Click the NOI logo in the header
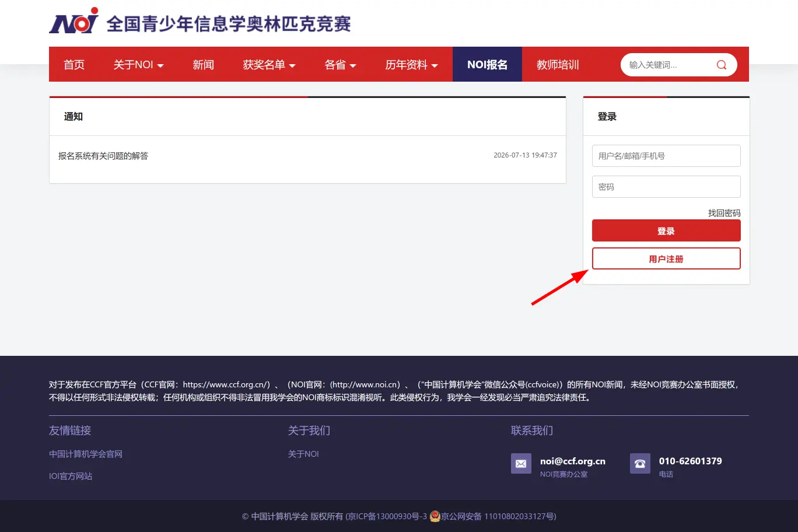 pyautogui.click(x=74, y=22)
